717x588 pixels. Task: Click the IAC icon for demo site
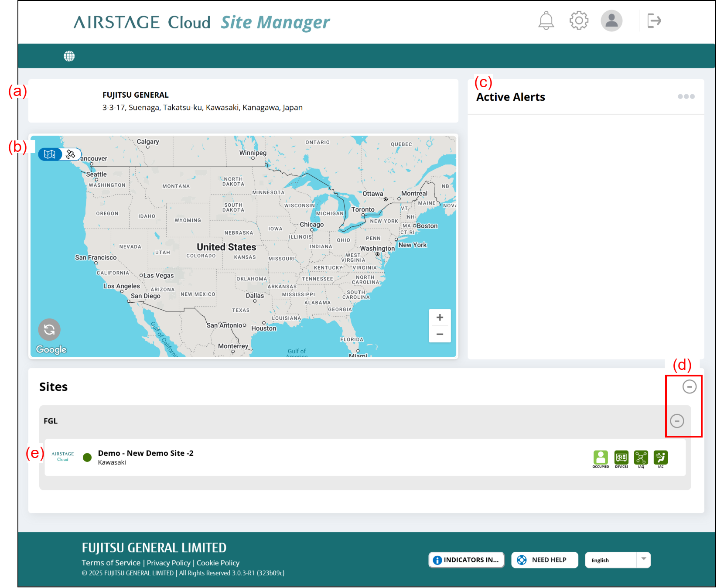tap(661, 458)
